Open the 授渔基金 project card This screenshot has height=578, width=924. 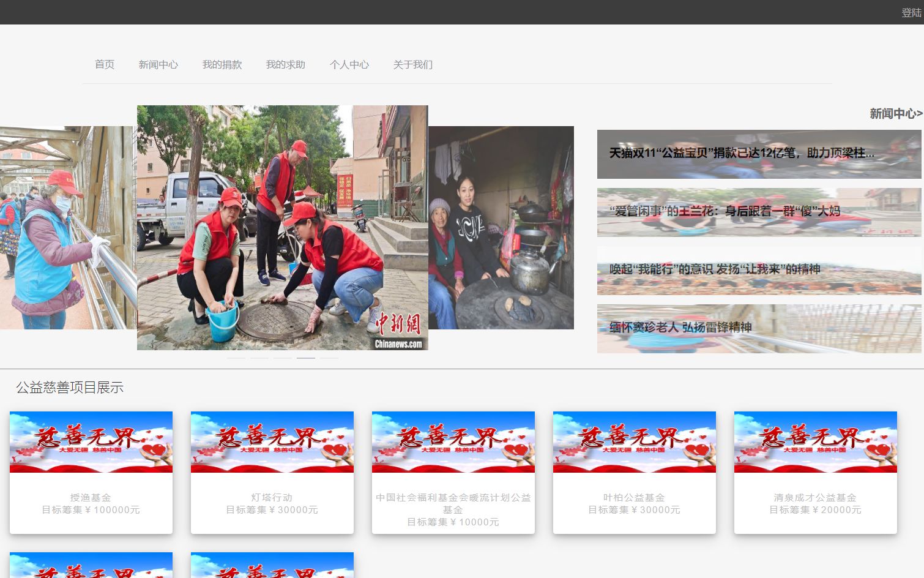click(x=91, y=473)
